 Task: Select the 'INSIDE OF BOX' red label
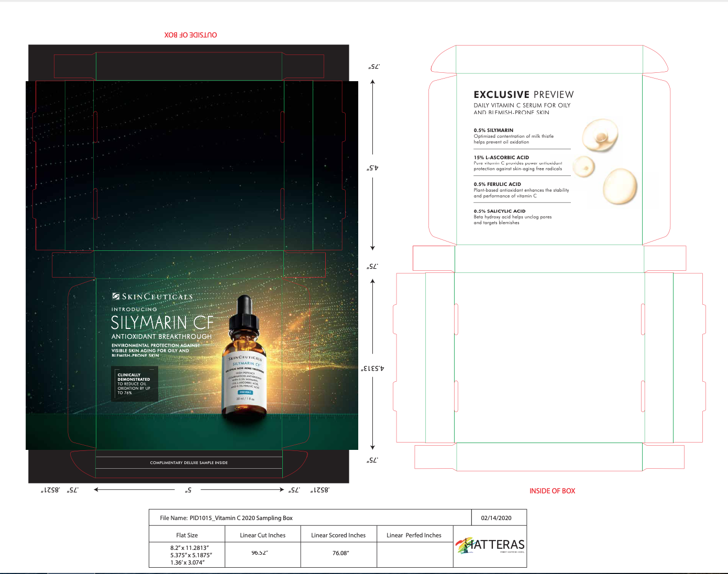[x=552, y=491]
